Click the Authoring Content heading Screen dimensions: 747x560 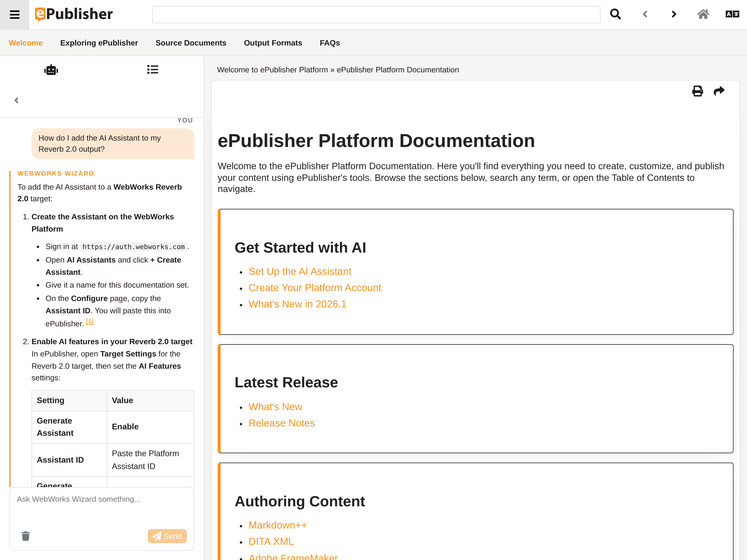(300, 501)
